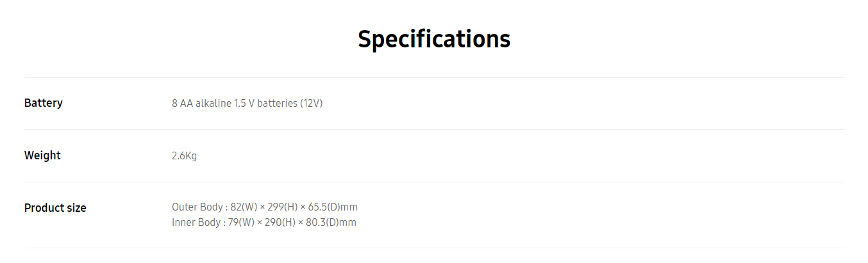Click the (12V) voltage text
Viewport: 868px width, 263px height.
pyautogui.click(x=311, y=103)
